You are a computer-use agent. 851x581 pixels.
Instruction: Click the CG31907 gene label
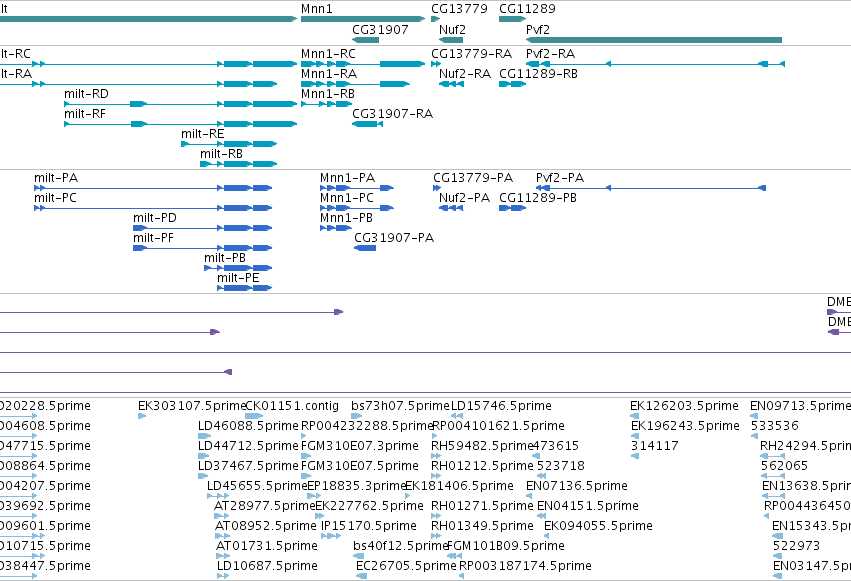tap(380, 29)
